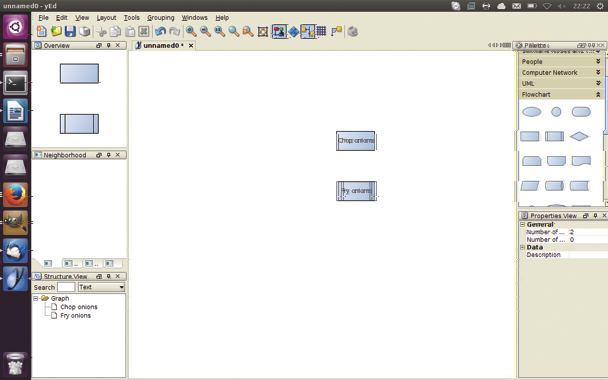The image size is (608, 380).
Task: Open the File menu
Action: pos(43,18)
